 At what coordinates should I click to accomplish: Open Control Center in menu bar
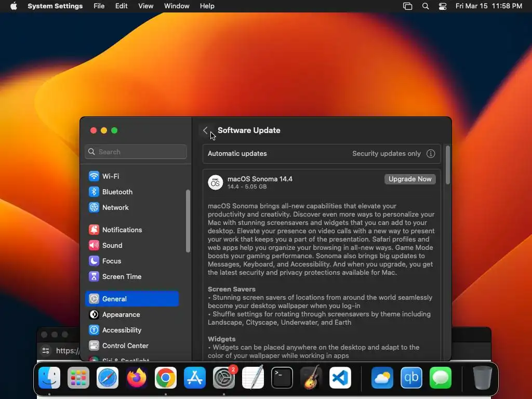443,6
